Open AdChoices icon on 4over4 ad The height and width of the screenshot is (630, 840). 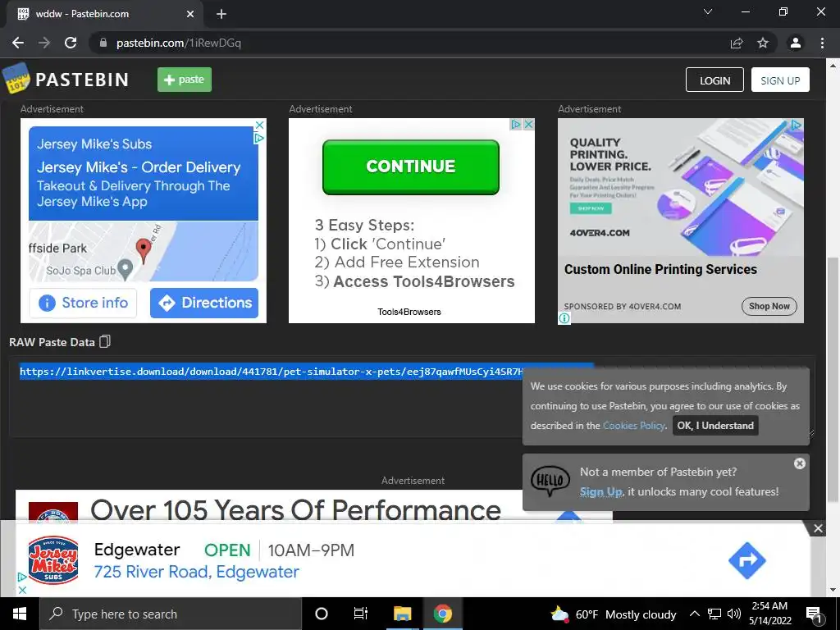[797, 125]
